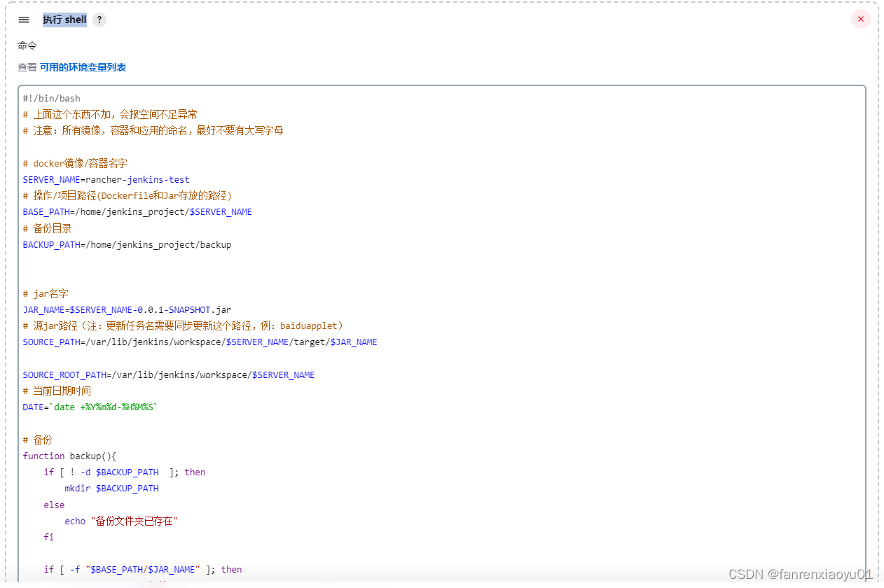
Task: Remove the 执行 shell build step
Action: [x=861, y=20]
